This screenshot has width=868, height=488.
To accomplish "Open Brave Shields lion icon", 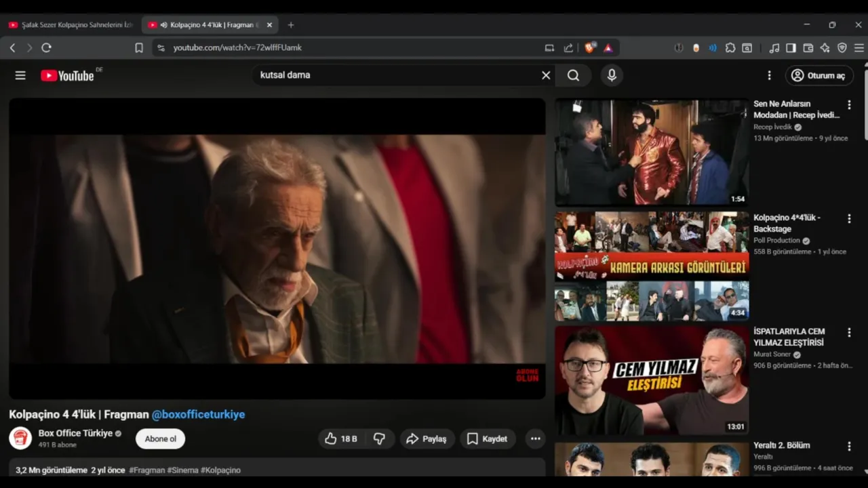I will [x=590, y=48].
